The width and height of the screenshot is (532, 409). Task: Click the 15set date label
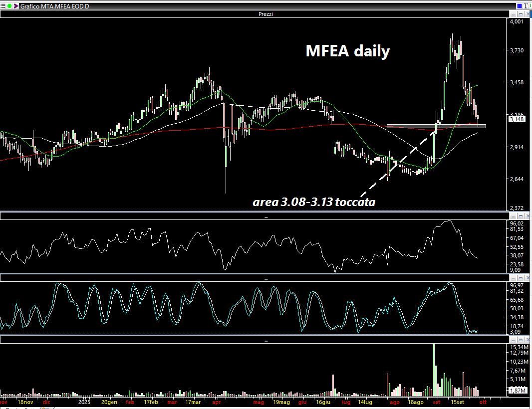point(457,402)
